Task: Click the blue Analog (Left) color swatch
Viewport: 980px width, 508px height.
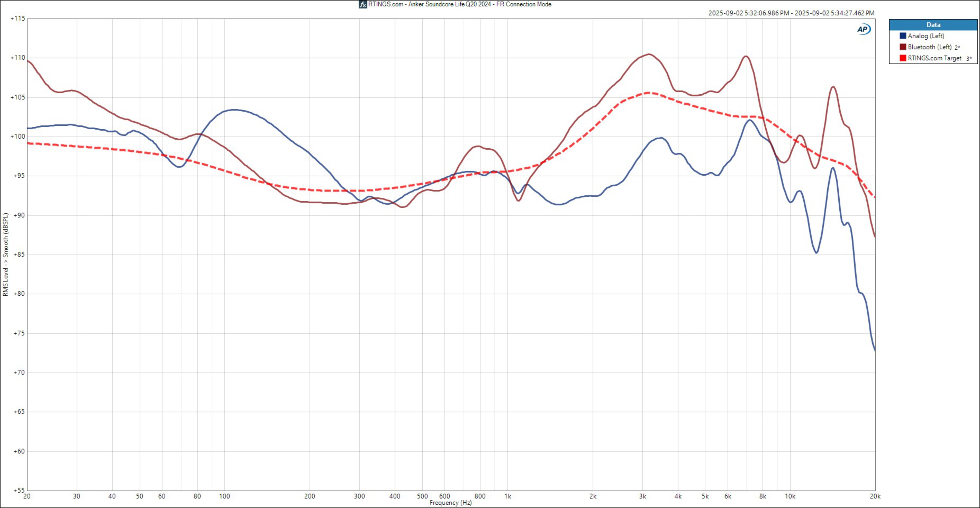Action: tap(902, 36)
